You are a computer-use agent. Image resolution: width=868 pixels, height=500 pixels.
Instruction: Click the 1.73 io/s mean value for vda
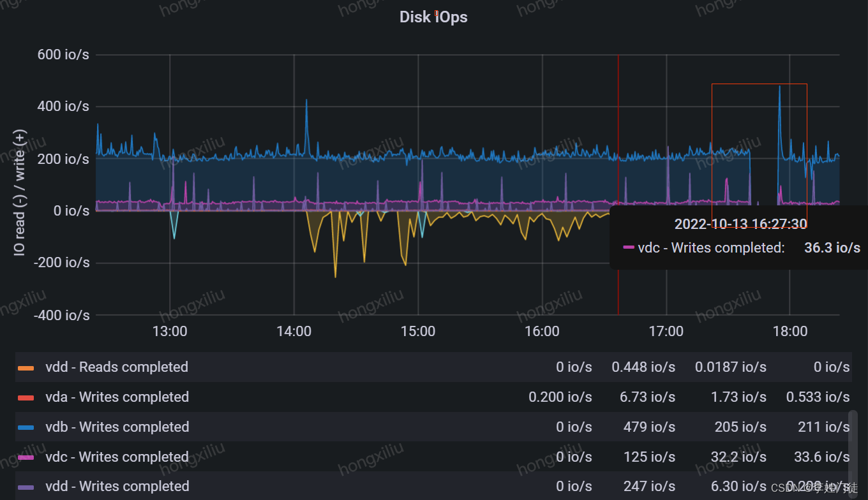[x=738, y=397]
